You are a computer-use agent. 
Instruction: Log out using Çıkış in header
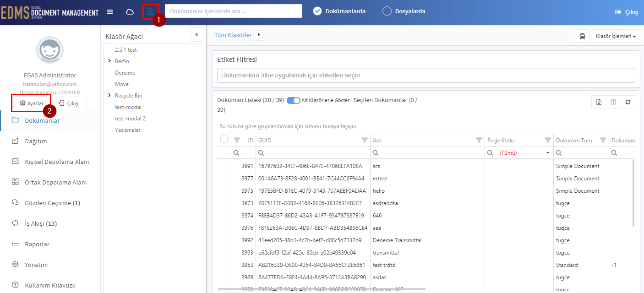(x=627, y=12)
